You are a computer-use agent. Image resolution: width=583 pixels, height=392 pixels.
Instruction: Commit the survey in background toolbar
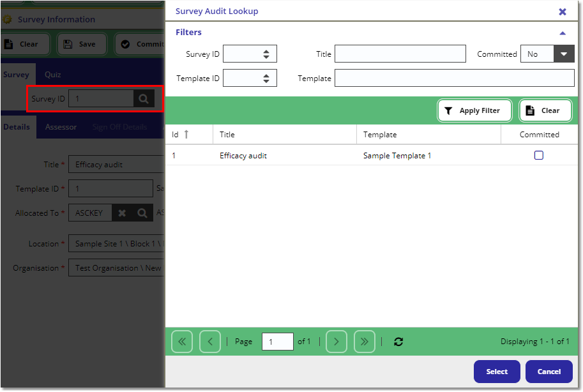(x=140, y=44)
